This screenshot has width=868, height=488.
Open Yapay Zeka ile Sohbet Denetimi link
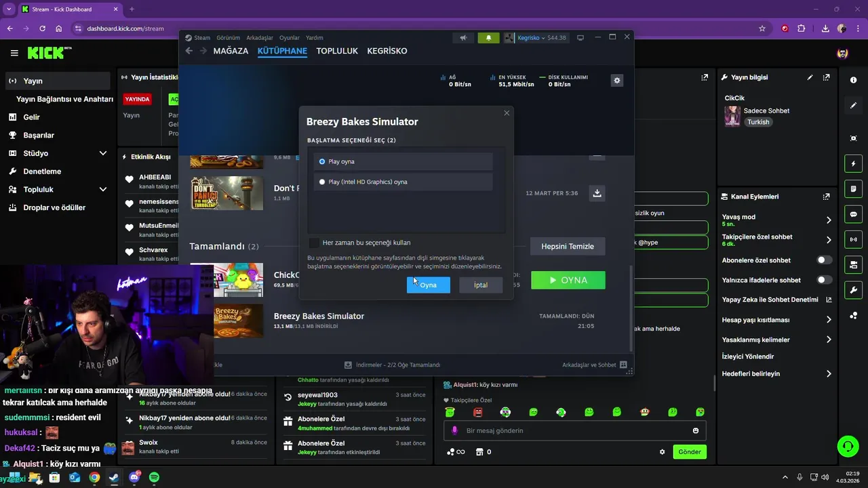point(777,300)
